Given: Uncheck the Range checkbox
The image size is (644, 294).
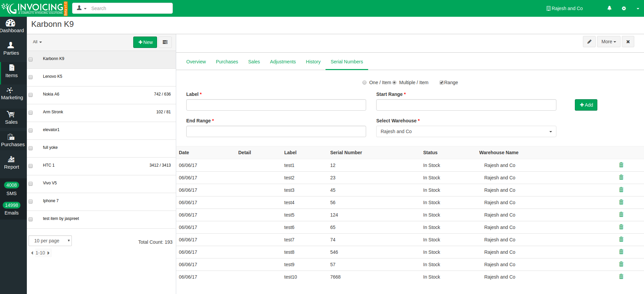Looking at the screenshot, I should (x=442, y=82).
